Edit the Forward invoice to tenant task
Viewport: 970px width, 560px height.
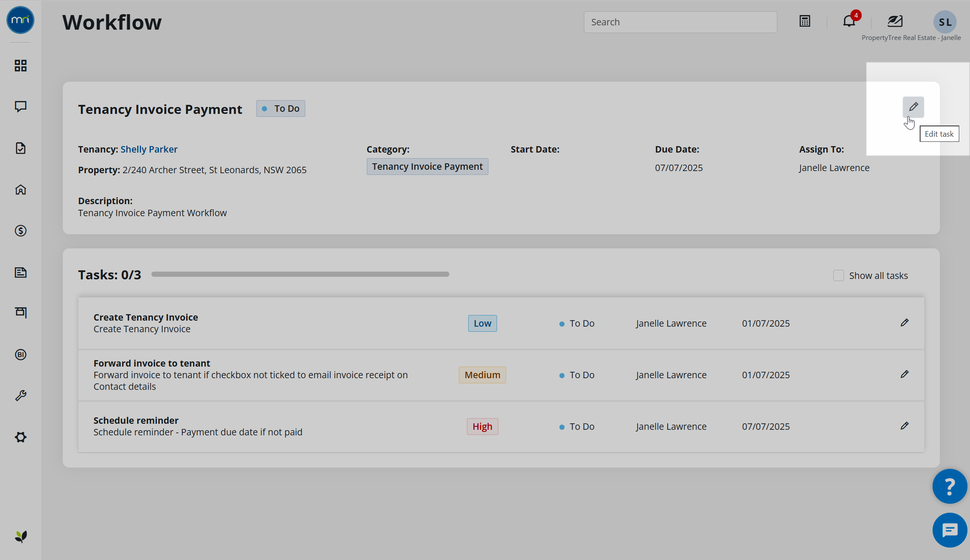tap(905, 374)
